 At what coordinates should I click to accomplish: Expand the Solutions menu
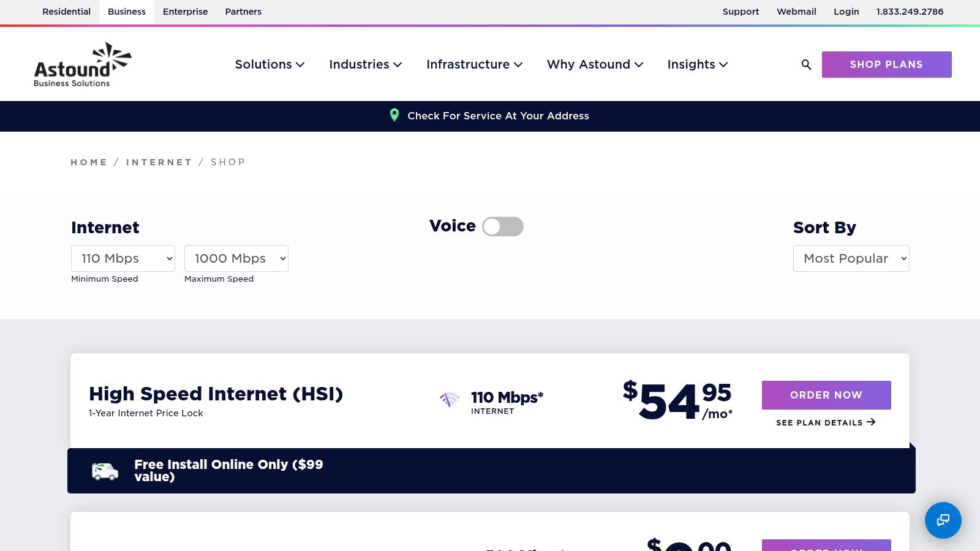click(x=269, y=64)
